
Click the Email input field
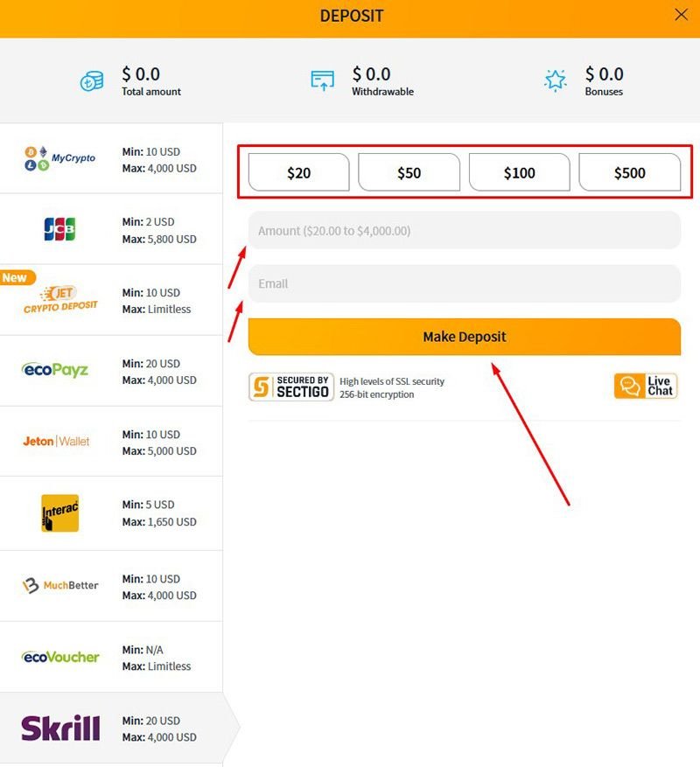tap(465, 283)
